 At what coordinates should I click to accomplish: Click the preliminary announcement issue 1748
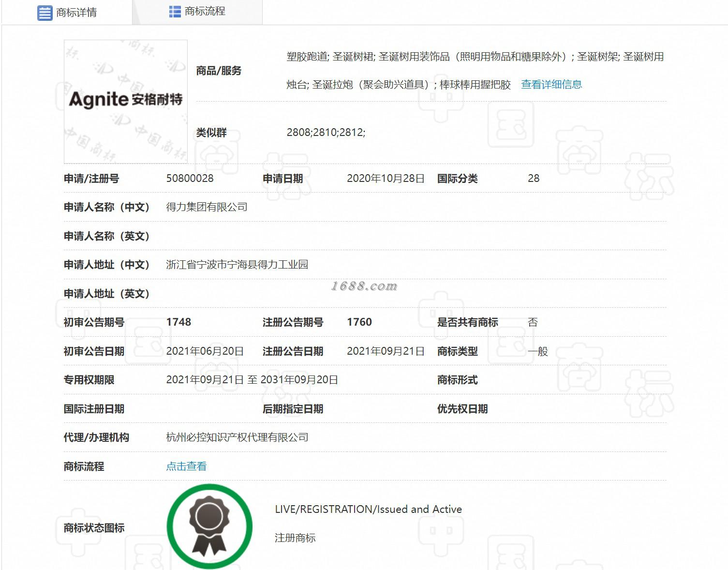pos(178,322)
